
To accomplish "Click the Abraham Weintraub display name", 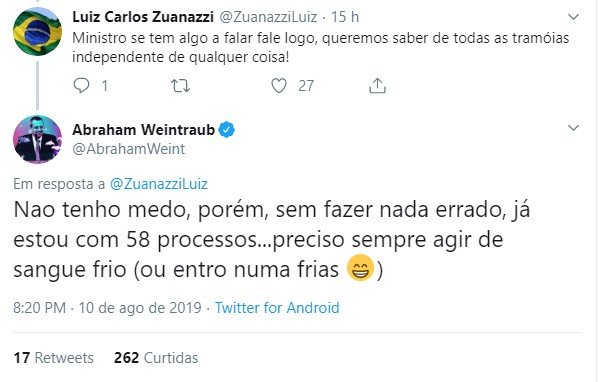I will tap(144, 130).
